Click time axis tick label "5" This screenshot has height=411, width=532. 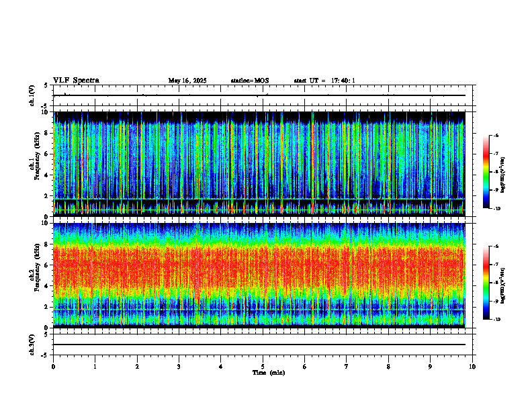coord(263,367)
